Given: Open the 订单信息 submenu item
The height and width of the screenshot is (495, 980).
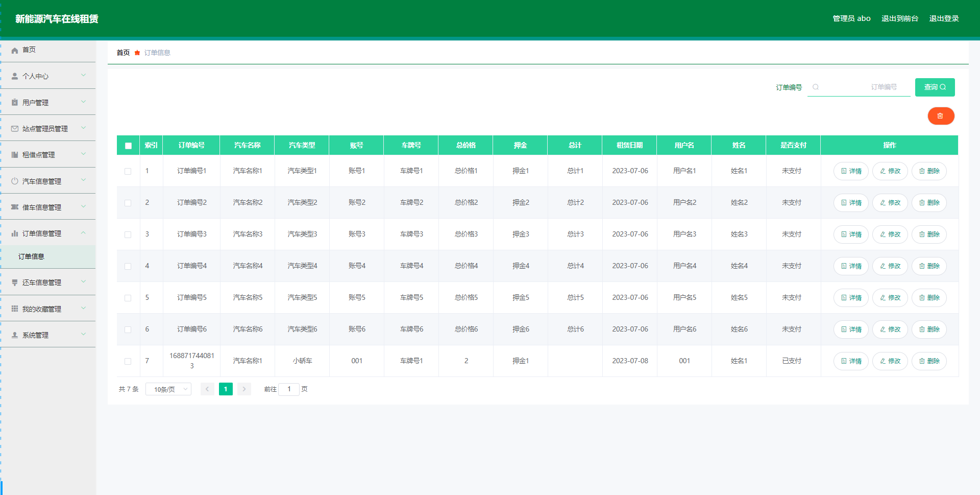Looking at the screenshot, I should pyautogui.click(x=48, y=257).
